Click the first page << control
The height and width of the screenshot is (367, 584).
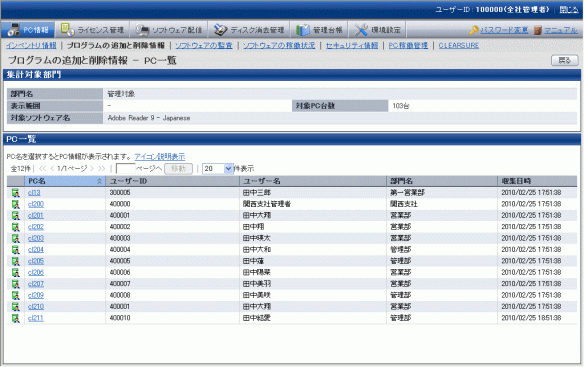pyautogui.click(x=43, y=169)
